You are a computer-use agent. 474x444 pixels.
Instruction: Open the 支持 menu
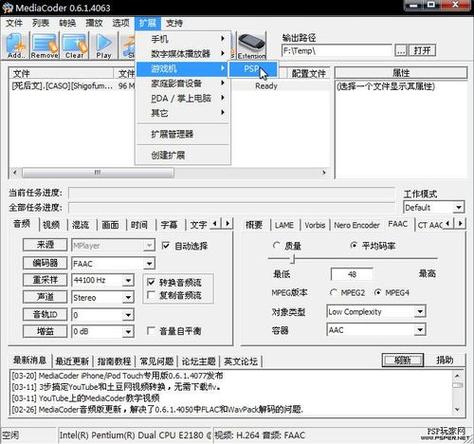(x=174, y=23)
